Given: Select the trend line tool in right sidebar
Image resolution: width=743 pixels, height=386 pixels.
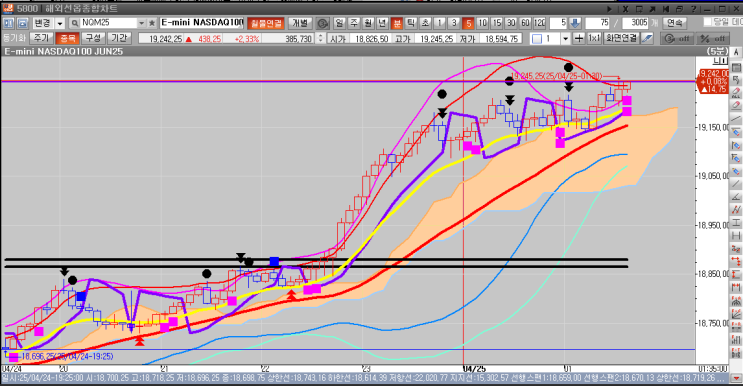Looking at the screenshot, I should (x=736, y=118).
